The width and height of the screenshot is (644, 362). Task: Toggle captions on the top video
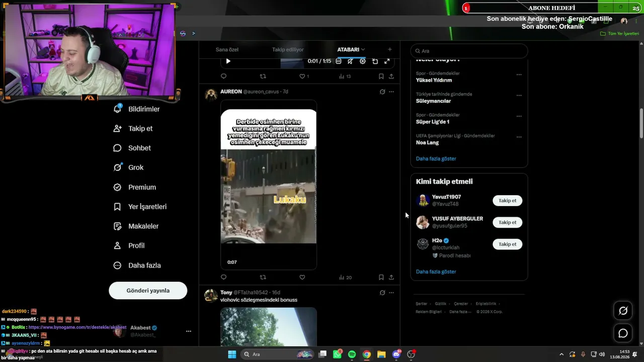click(x=339, y=61)
